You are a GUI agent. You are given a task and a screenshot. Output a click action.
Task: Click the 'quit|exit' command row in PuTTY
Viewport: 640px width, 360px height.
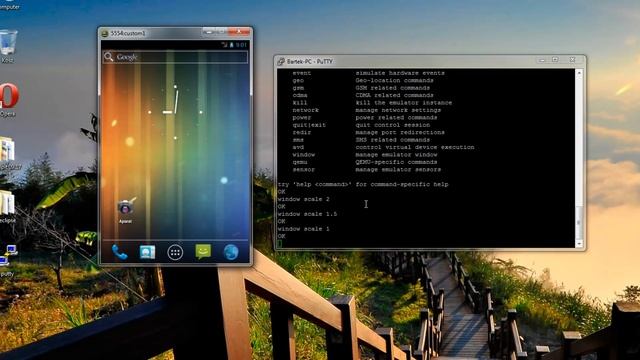(361, 125)
